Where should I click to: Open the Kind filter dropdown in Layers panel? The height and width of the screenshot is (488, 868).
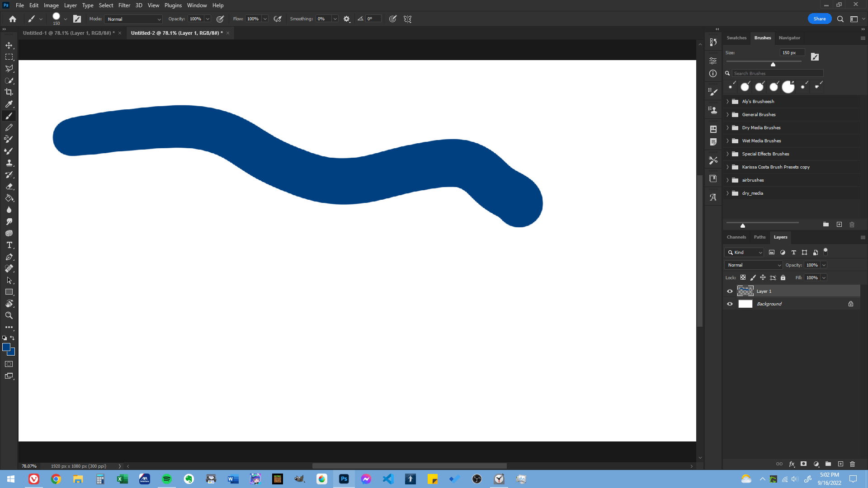tap(744, 252)
